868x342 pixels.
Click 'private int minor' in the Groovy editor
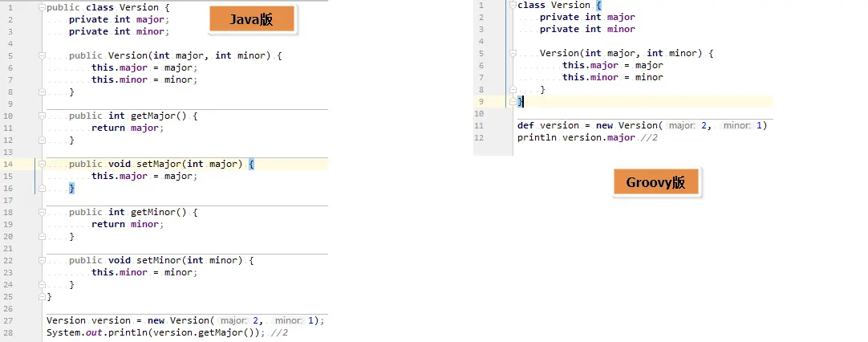click(x=587, y=30)
